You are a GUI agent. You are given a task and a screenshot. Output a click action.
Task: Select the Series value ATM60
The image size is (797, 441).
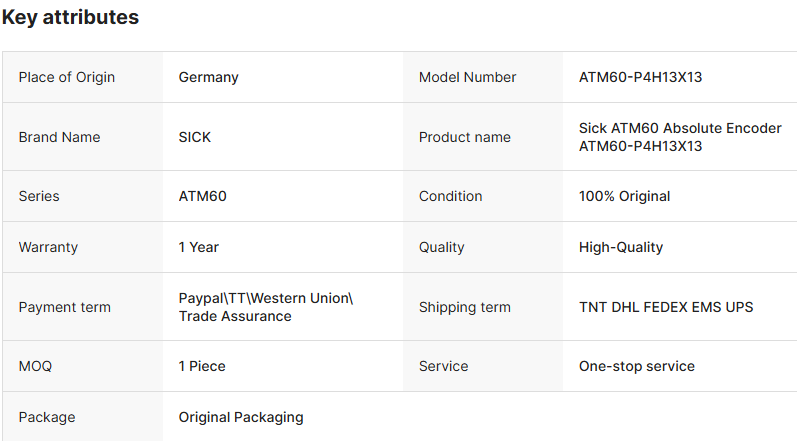pos(202,196)
